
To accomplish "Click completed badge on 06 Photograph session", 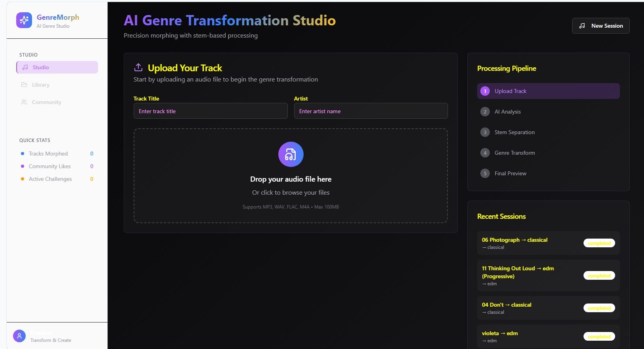I will (x=599, y=243).
